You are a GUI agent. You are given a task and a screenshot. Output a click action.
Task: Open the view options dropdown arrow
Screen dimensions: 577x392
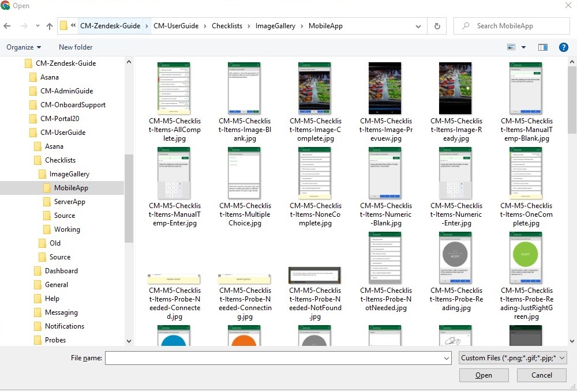point(524,47)
